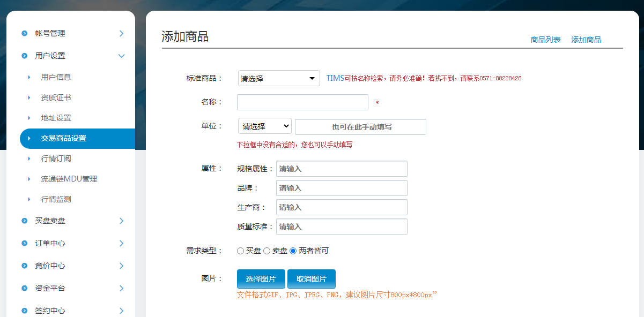644x317 pixels.
Task: Click the arrow icon before 资质证书
Action: [29, 97]
